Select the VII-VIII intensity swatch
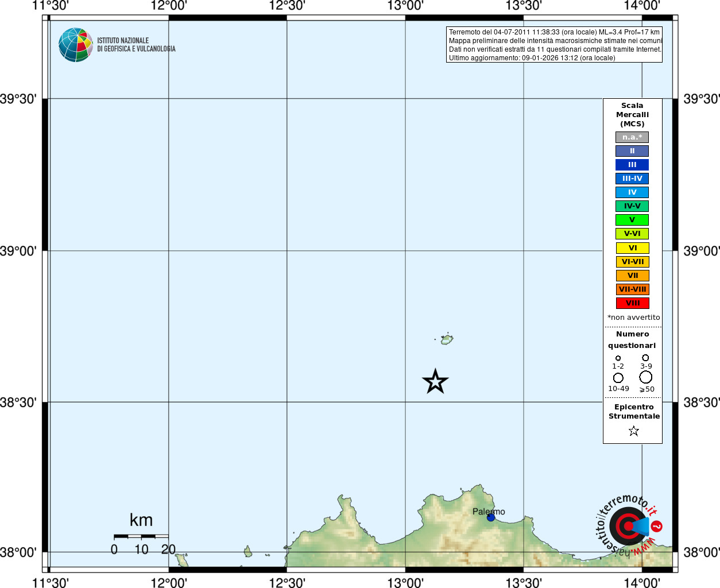Screen dimensions: 720x588 point(632,289)
